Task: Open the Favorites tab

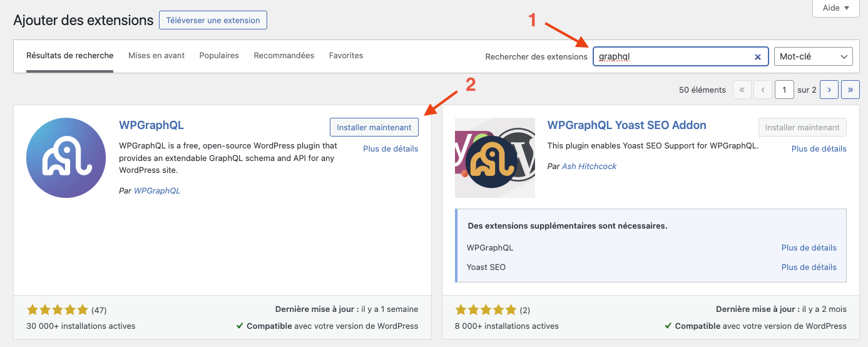Action: click(346, 56)
